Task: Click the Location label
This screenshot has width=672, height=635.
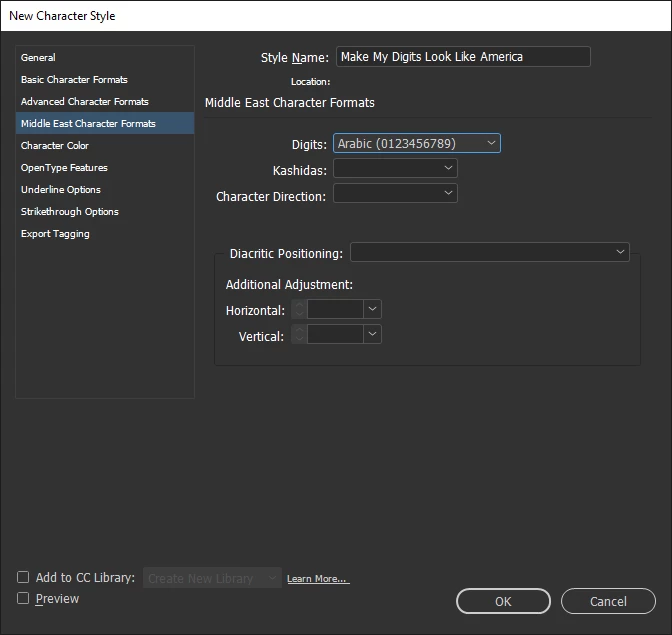Action: [x=310, y=81]
